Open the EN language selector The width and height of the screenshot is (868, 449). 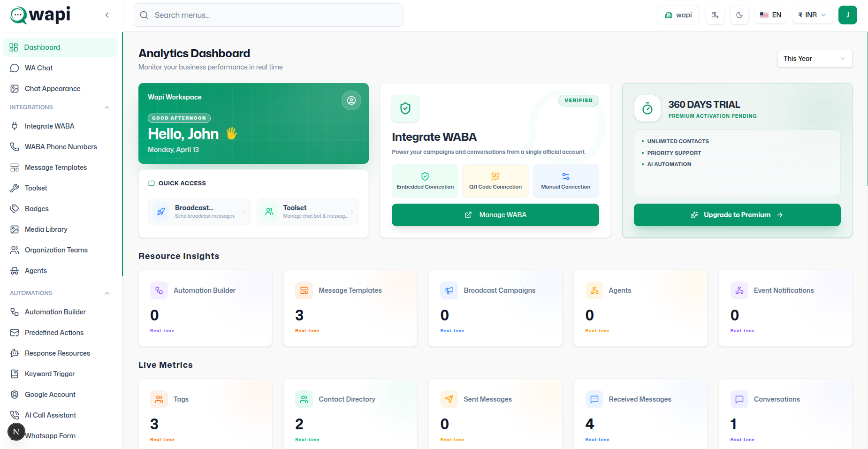point(770,15)
